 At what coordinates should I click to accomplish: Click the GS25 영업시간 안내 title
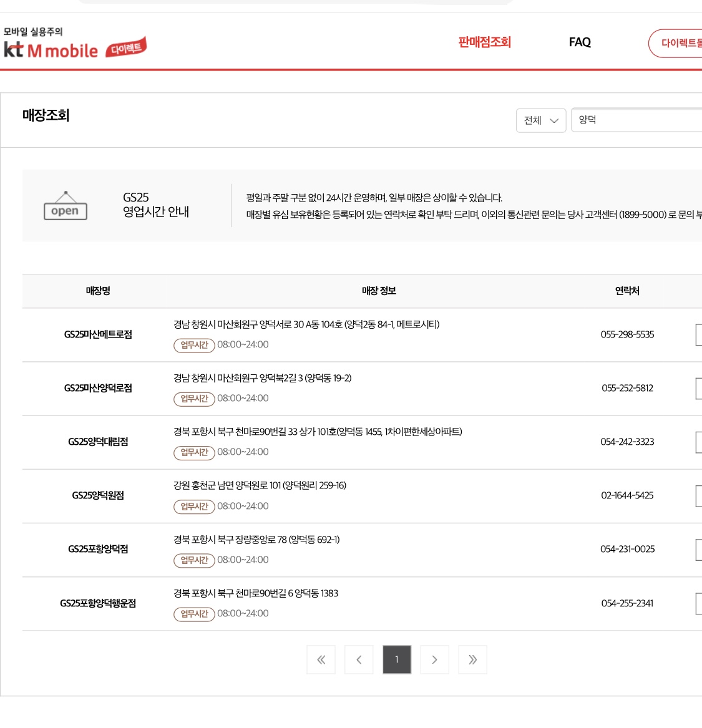tap(156, 205)
